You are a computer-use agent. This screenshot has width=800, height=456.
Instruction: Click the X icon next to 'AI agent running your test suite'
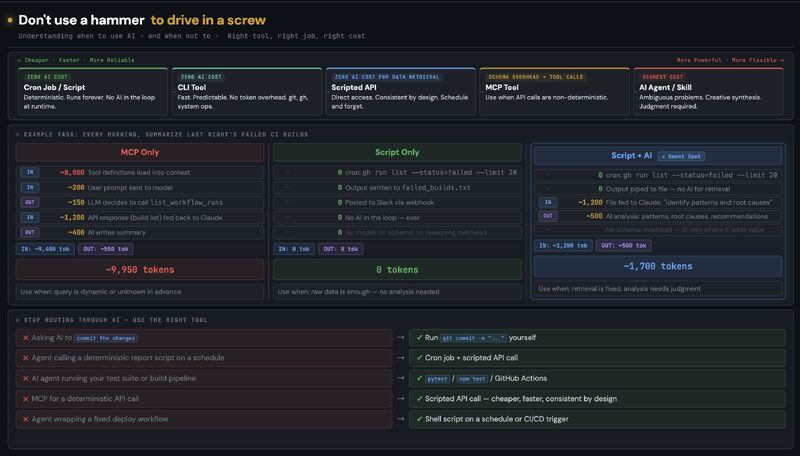pyautogui.click(x=26, y=378)
